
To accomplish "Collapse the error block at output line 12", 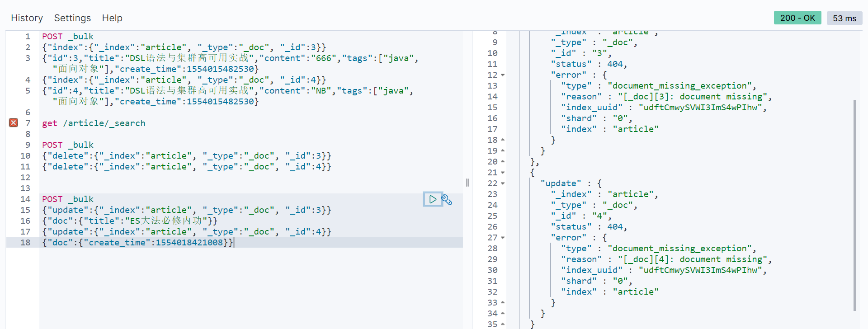I will click(503, 75).
